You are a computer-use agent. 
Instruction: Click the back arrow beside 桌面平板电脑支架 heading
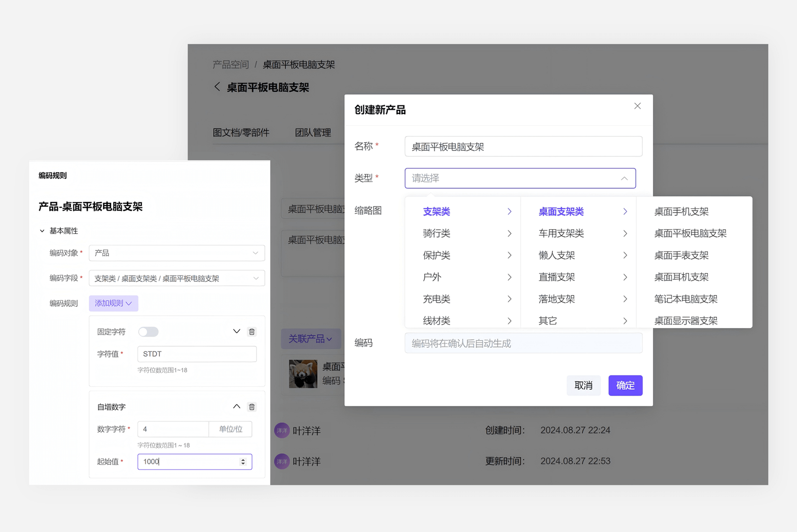(x=217, y=87)
